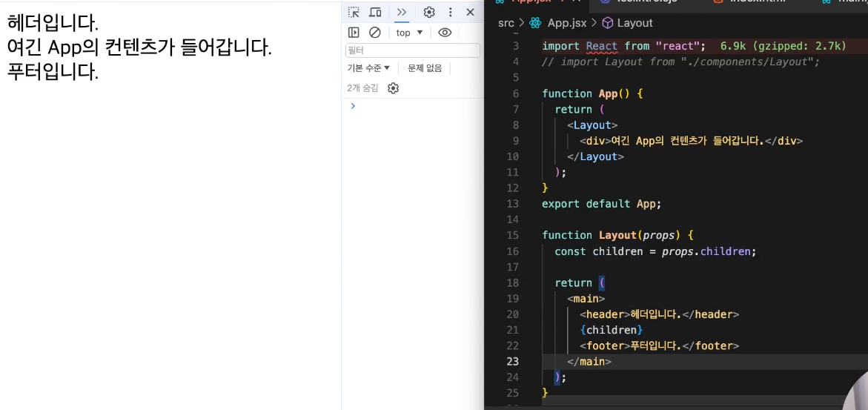Show more DevTools tabs with the double chevron

click(402, 12)
